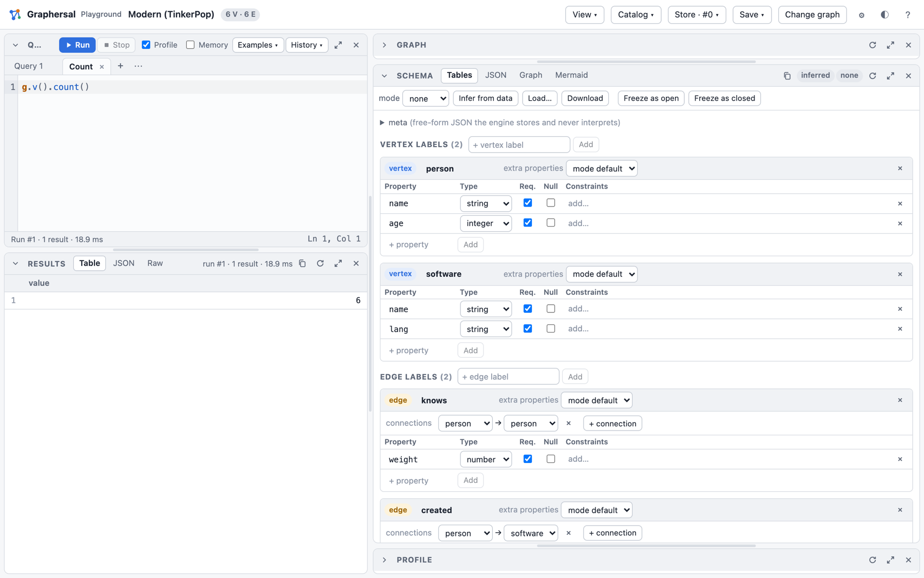Click Infer from data button
Image resolution: width=924 pixels, height=578 pixels.
[485, 98]
